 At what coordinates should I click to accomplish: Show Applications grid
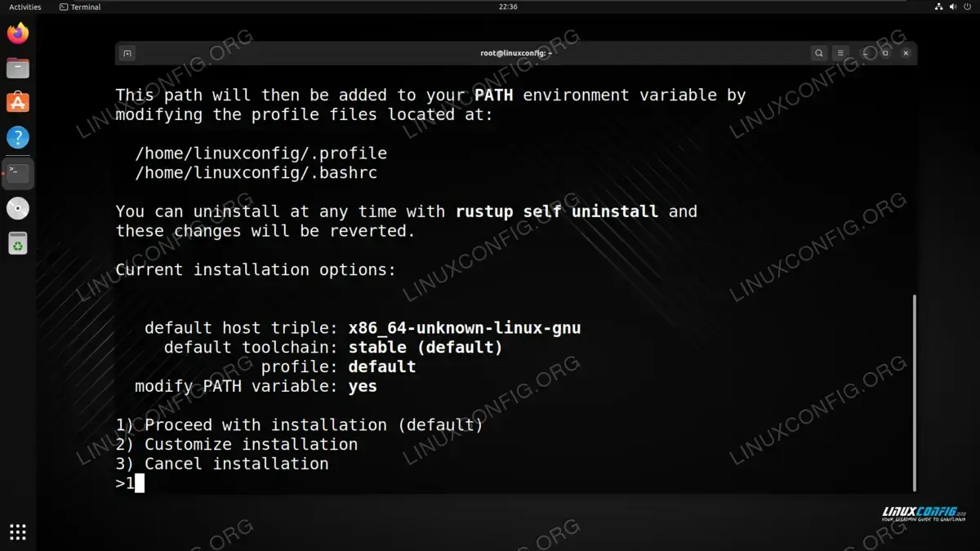click(x=18, y=531)
